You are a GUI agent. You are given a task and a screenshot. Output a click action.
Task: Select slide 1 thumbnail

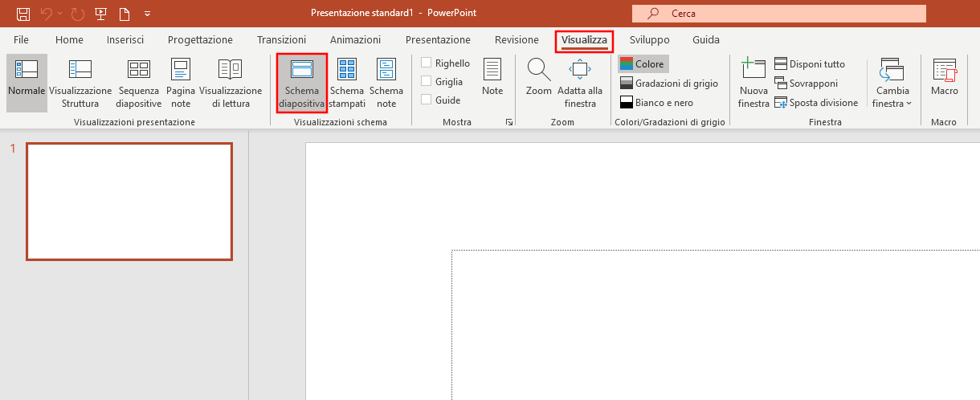(129, 202)
